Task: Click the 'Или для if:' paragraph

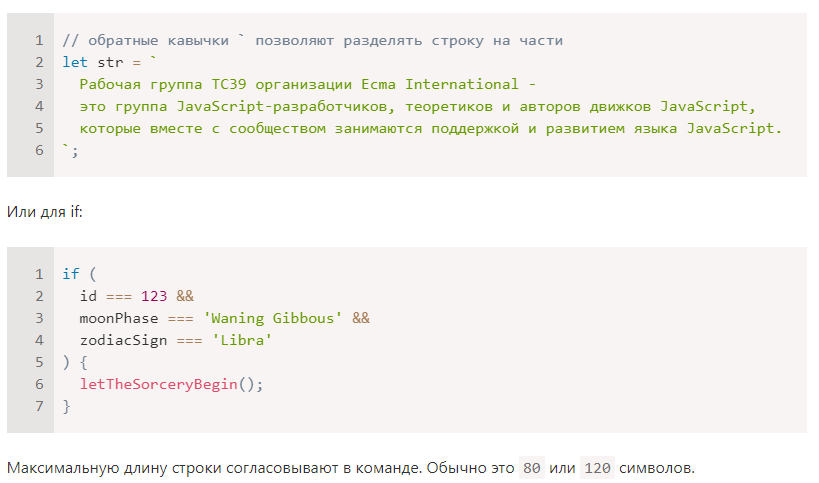Action: point(45,212)
